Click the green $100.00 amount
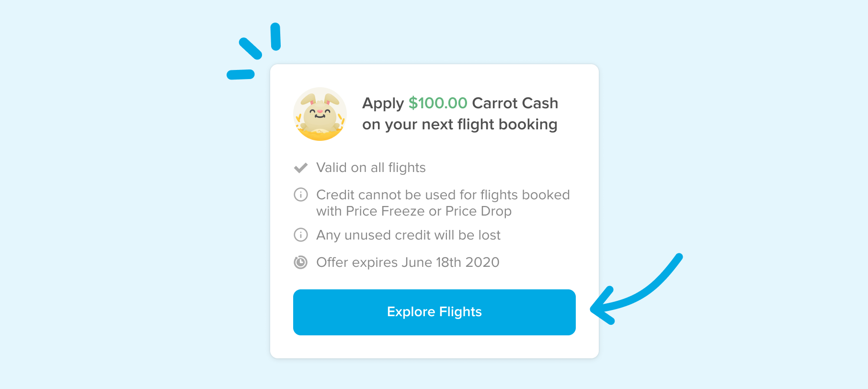Viewport: 868px width, 389px height. click(437, 103)
